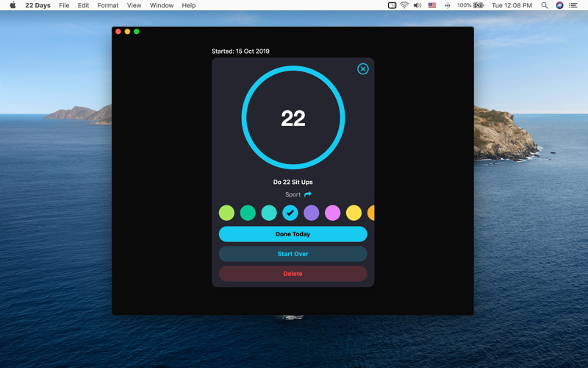The width and height of the screenshot is (588, 368).
Task: Open the Help menu
Action: [189, 5]
